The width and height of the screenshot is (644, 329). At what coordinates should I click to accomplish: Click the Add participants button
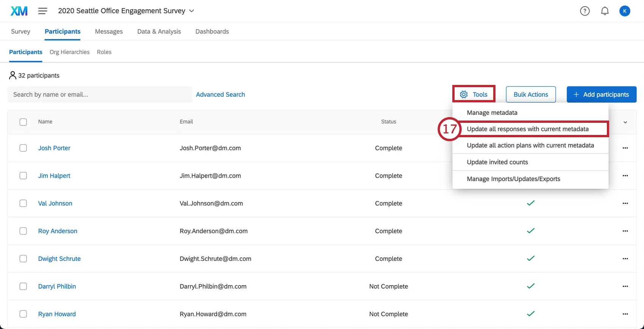(x=601, y=94)
